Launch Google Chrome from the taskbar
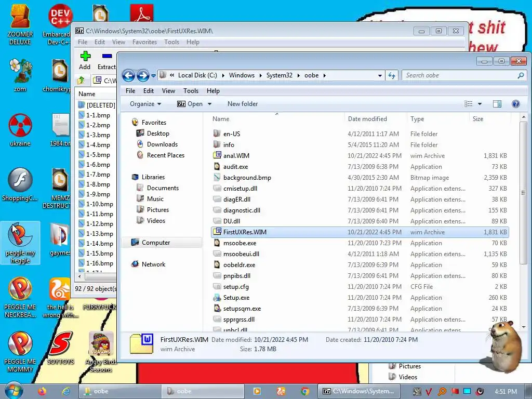Screen dimensions: 532x399 click(x=304, y=391)
